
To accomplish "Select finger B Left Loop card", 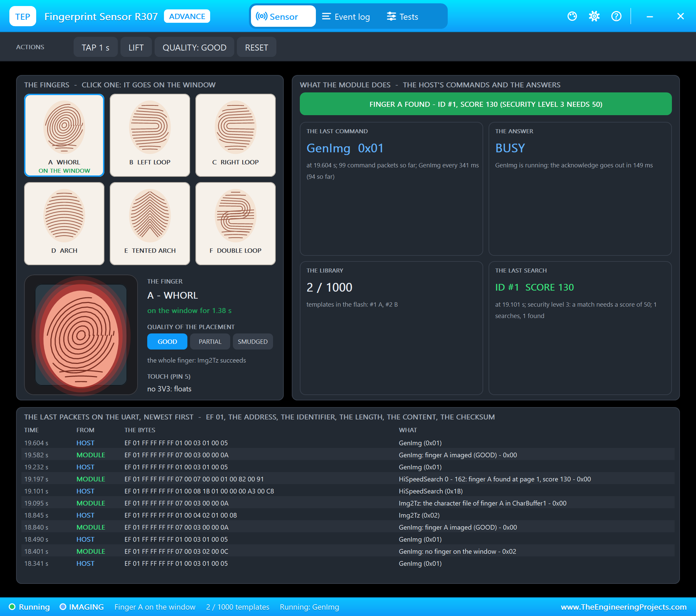I will tap(150, 135).
